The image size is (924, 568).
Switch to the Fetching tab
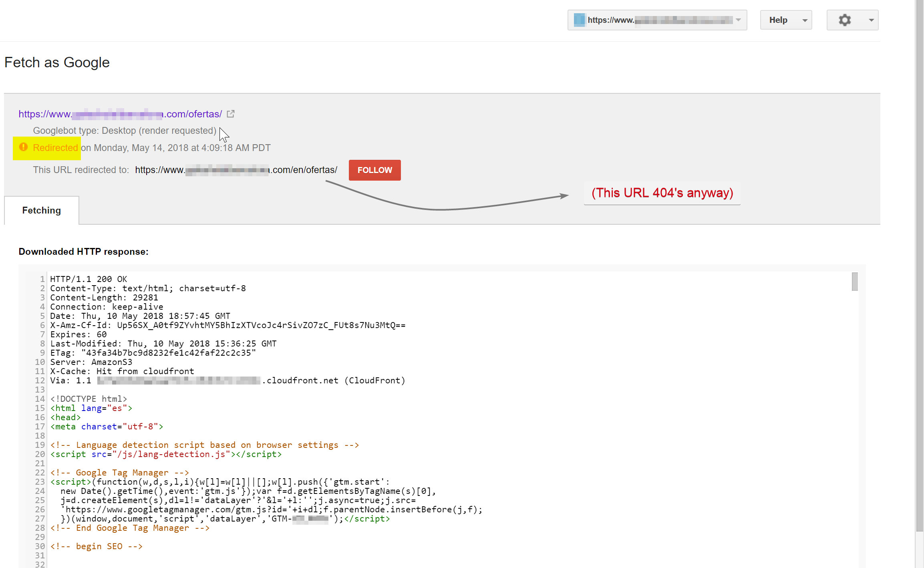(42, 210)
